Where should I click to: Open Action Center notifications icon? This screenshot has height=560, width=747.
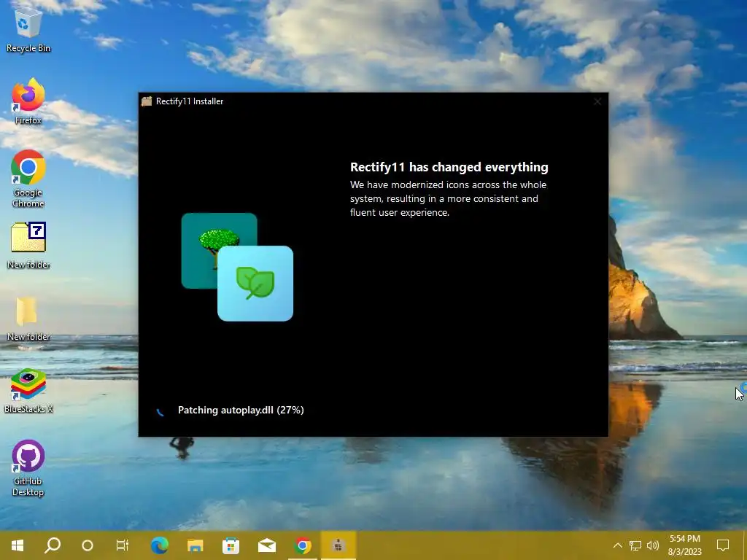(723, 545)
